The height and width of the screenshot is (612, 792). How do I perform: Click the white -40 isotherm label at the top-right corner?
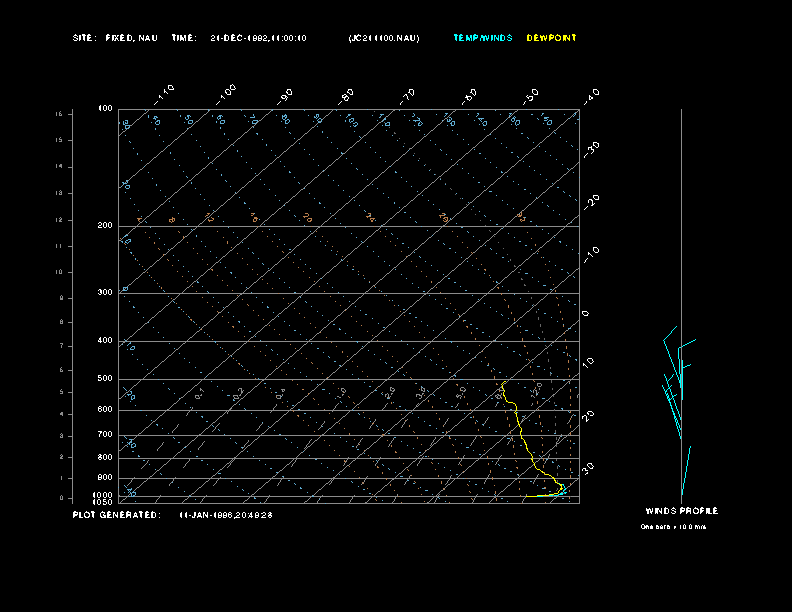(x=591, y=96)
